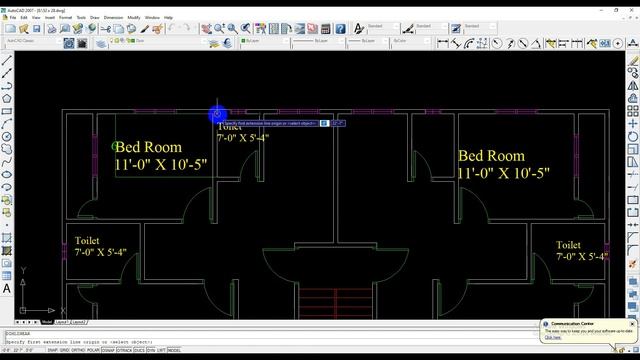
Task: Open the Dimension menu
Action: click(113, 18)
